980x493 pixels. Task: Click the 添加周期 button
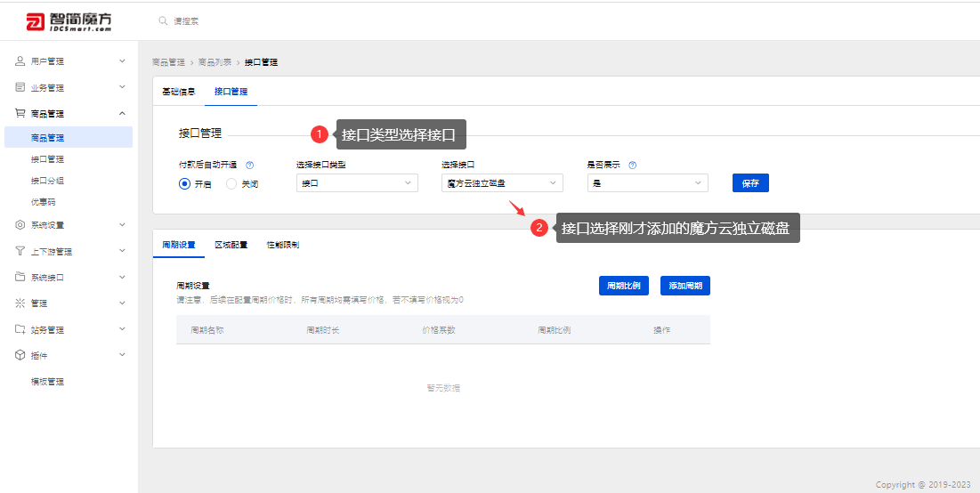click(685, 286)
